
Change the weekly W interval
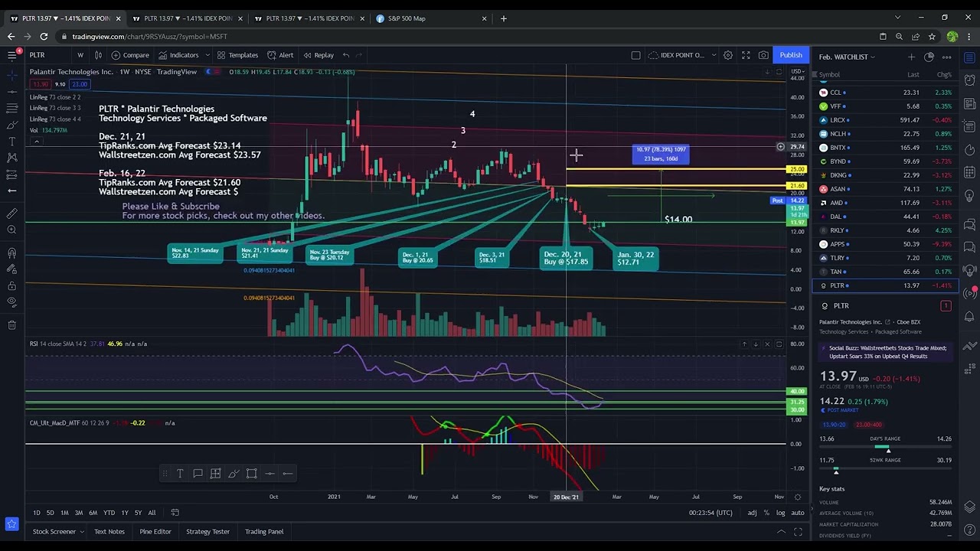(x=80, y=55)
